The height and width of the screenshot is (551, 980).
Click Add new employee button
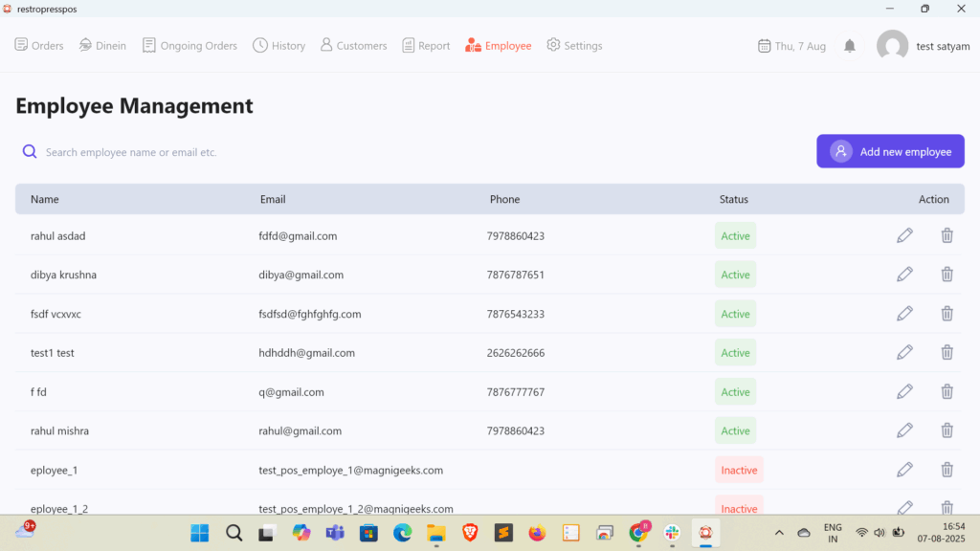pyautogui.click(x=890, y=151)
